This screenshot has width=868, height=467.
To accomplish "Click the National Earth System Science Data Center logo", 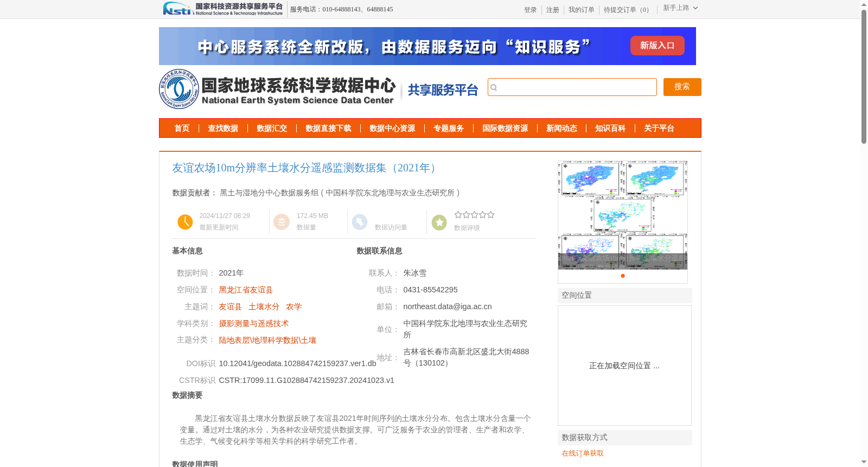I will [277, 89].
